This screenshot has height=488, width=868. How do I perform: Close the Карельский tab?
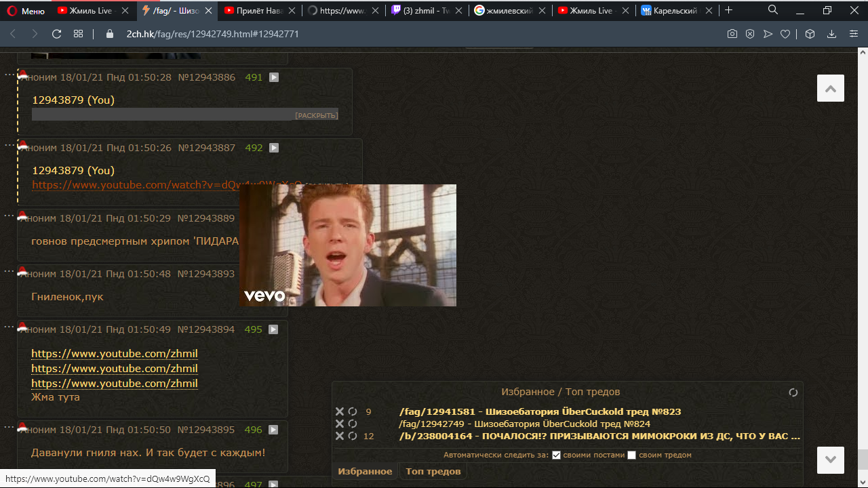point(709,11)
